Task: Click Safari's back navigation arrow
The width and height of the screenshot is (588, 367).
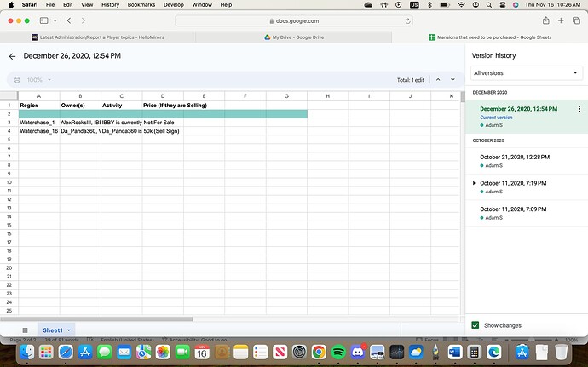Action: [x=69, y=20]
